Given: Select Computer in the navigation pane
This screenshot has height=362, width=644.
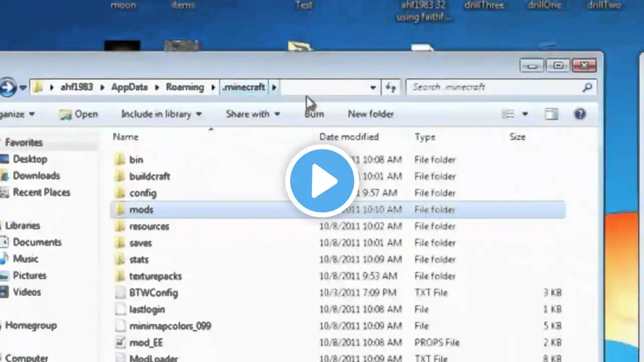Looking at the screenshot, I should (26, 358).
